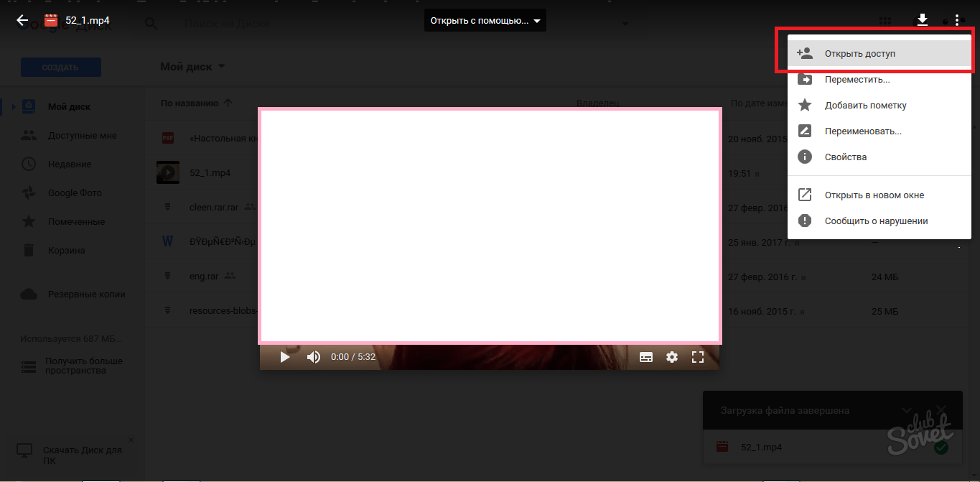Click the download icon in top bar
Viewport: 980px width, 482px height.
coord(923,20)
